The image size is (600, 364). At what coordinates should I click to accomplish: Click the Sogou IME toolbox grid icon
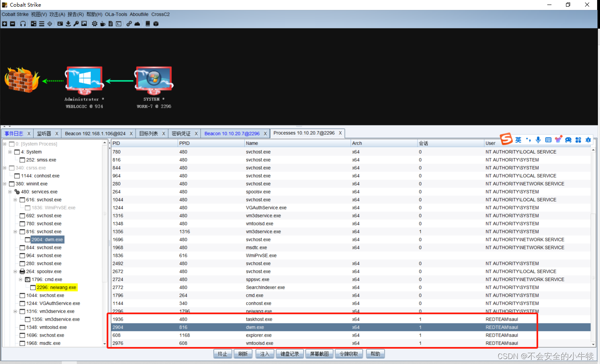578,140
